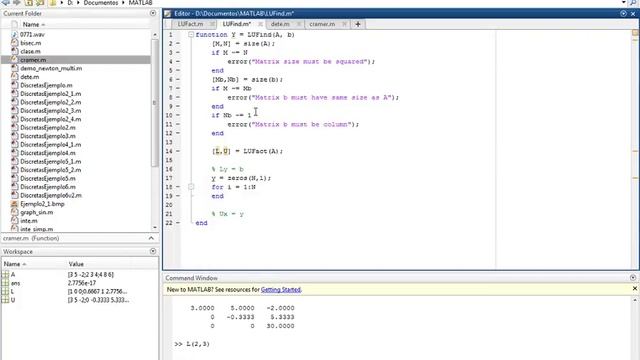640x360 pixels.
Task: Close the LUFind.m tab
Action: [x=260, y=24]
